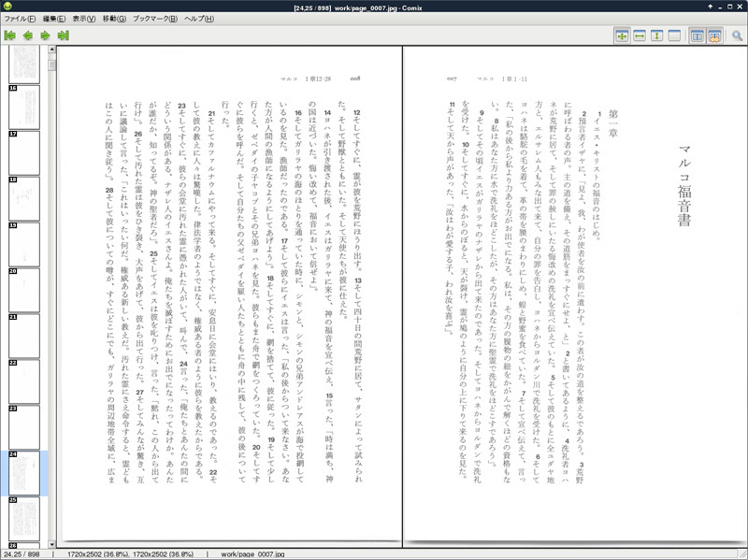Open the ヘルプ(H) menu
748x560 pixels.
tap(199, 19)
